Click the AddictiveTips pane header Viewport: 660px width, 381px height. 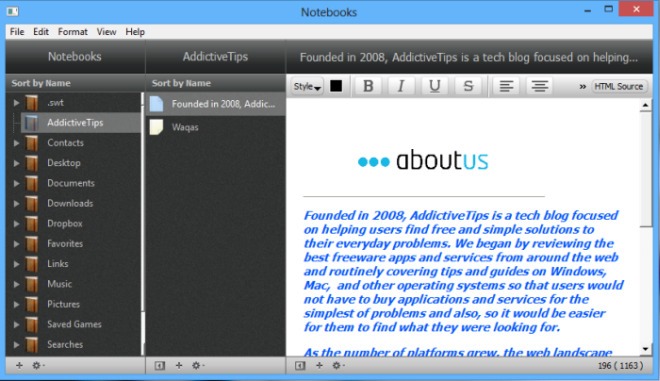click(215, 56)
